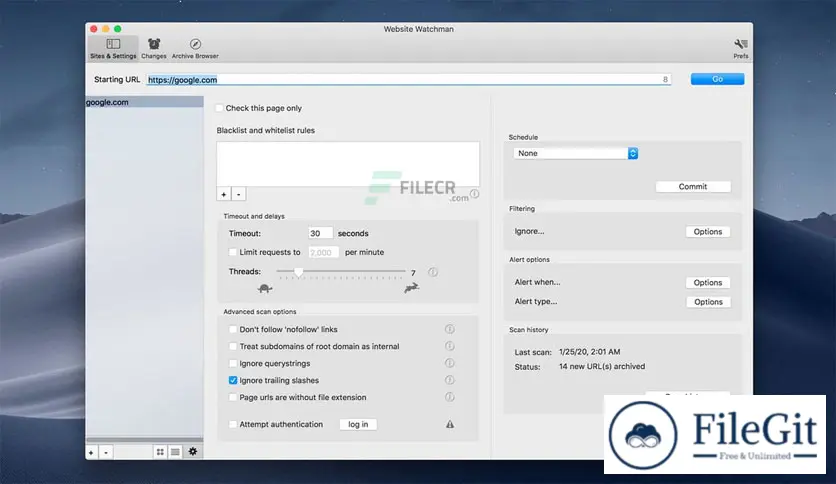Show info for subdomains option
The width and height of the screenshot is (836, 484).
449,346
